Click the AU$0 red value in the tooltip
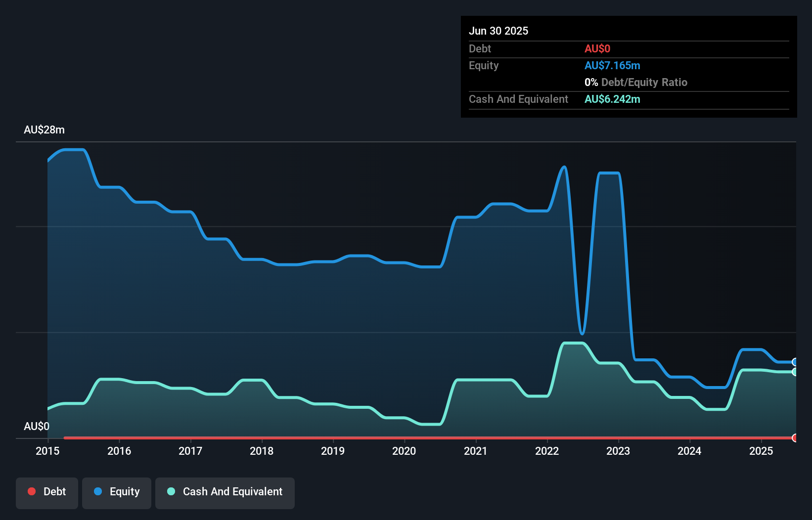The width and height of the screenshot is (812, 520). pyautogui.click(x=597, y=48)
